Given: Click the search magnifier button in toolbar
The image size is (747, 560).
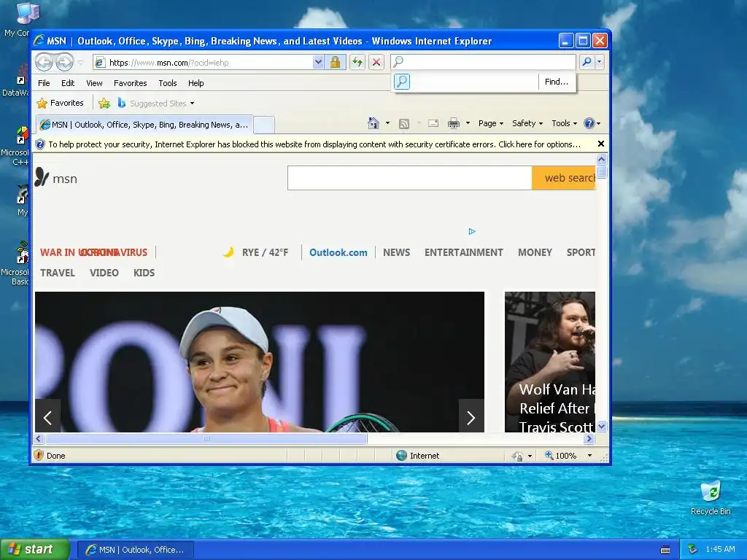Looking at the screenshot, I should point(587,62).
